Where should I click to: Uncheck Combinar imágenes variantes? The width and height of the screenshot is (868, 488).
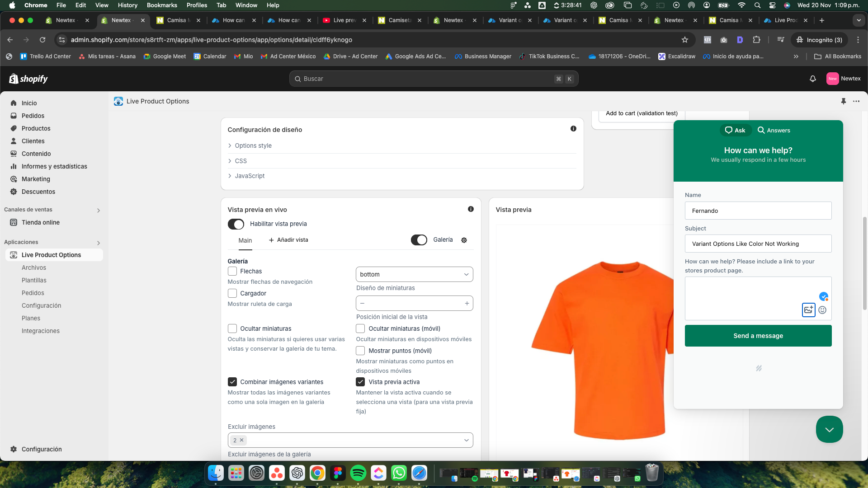click(x=232, y=382)
